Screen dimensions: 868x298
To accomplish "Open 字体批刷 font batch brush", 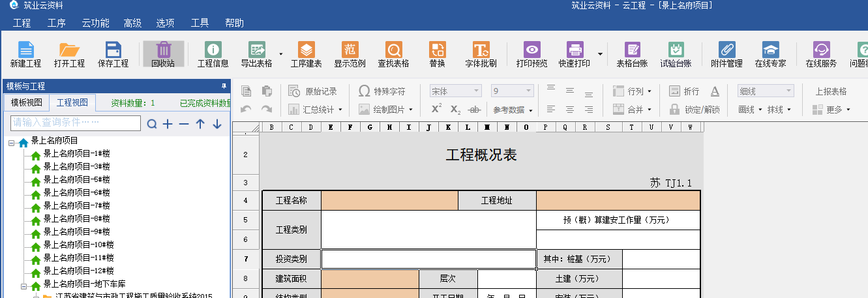I will 481,55.
